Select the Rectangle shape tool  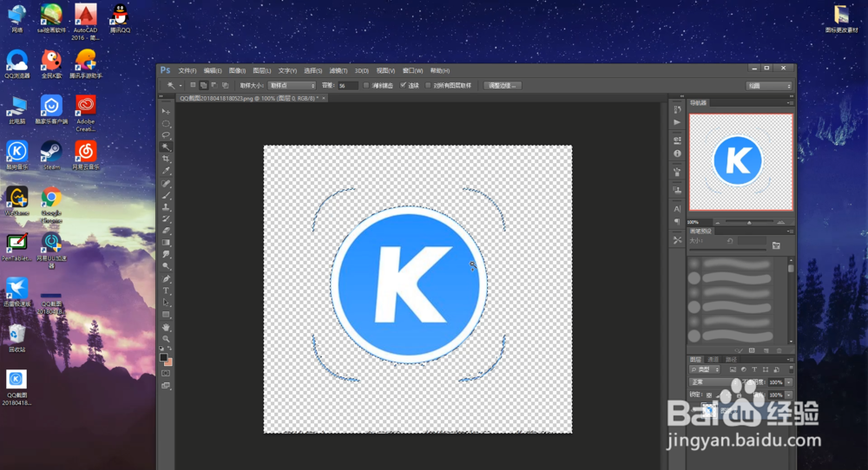(x=166, y=315)
